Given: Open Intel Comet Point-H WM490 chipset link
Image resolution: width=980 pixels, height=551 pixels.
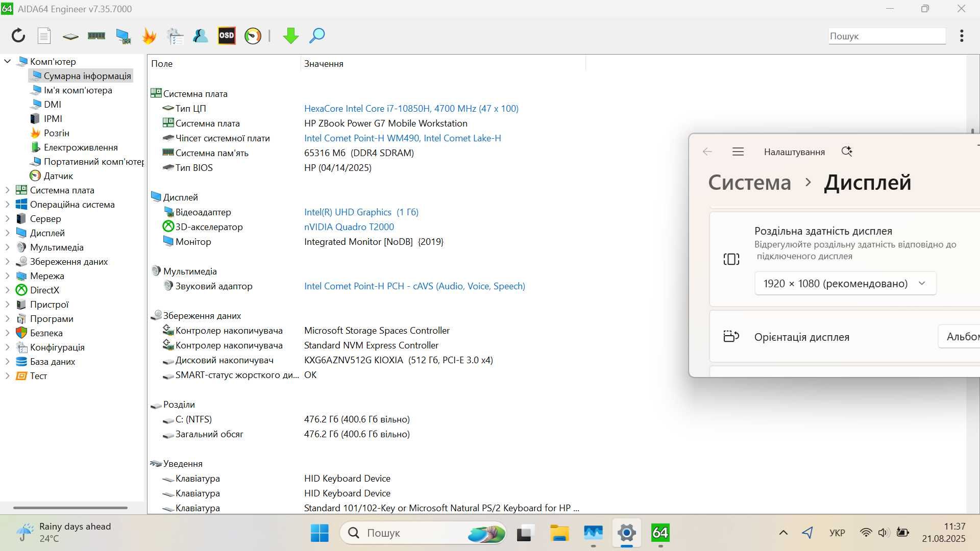Looking at the screenshot, I should coord(402,138).
